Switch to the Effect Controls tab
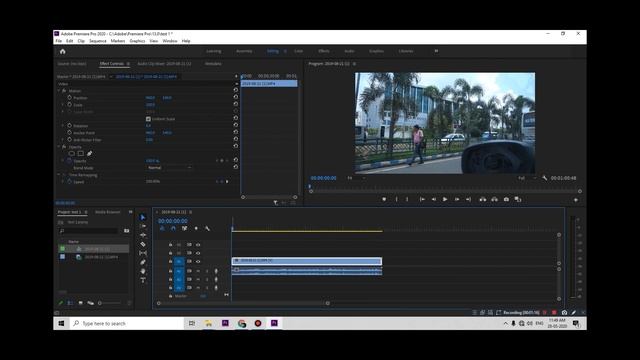This screenshot has height=360, width=640. [111, 64]
